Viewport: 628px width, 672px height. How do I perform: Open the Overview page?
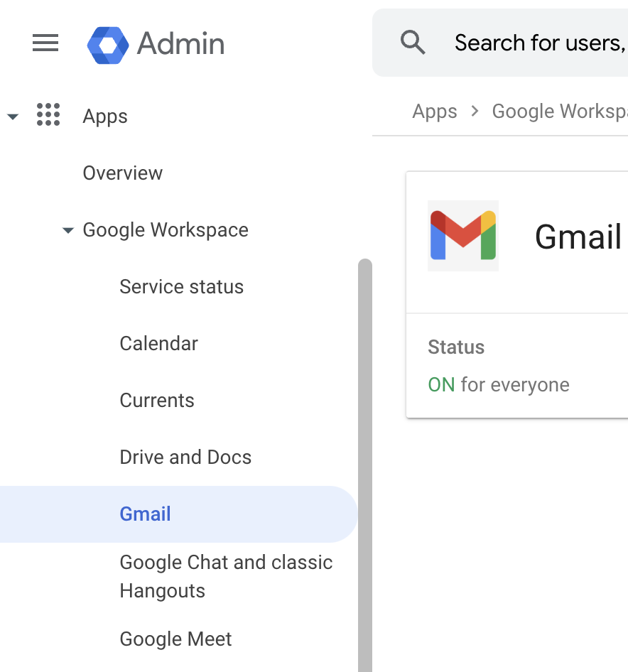coord(123,173)
